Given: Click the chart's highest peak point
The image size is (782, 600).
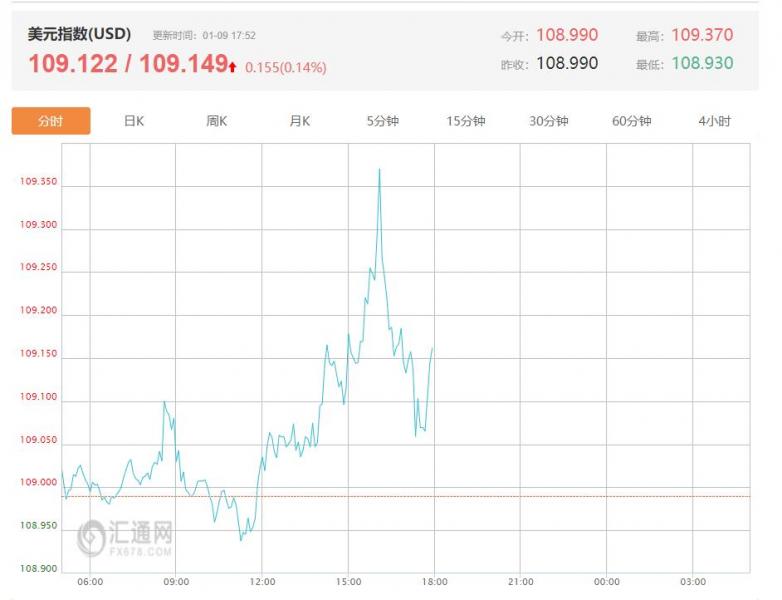Looking at the screenshot, I should (x=379, y=169).
